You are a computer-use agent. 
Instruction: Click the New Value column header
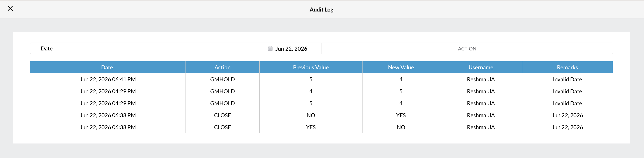[x=401, y=67]
